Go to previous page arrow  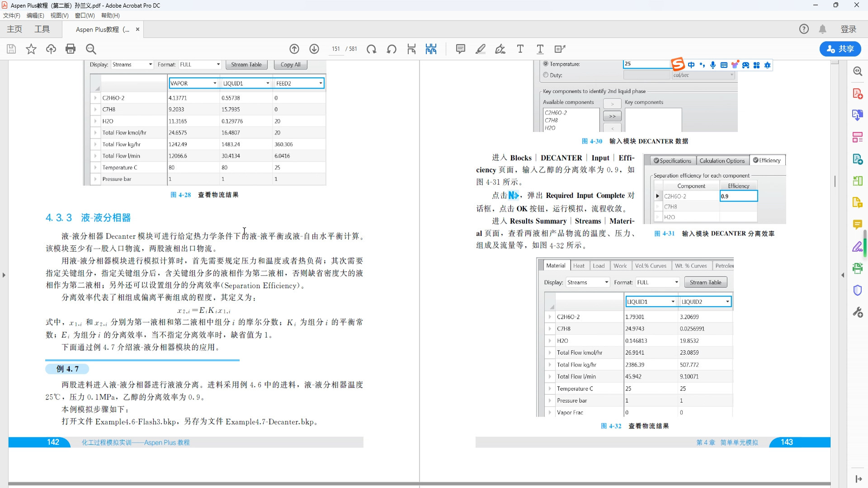click(294, 49)
